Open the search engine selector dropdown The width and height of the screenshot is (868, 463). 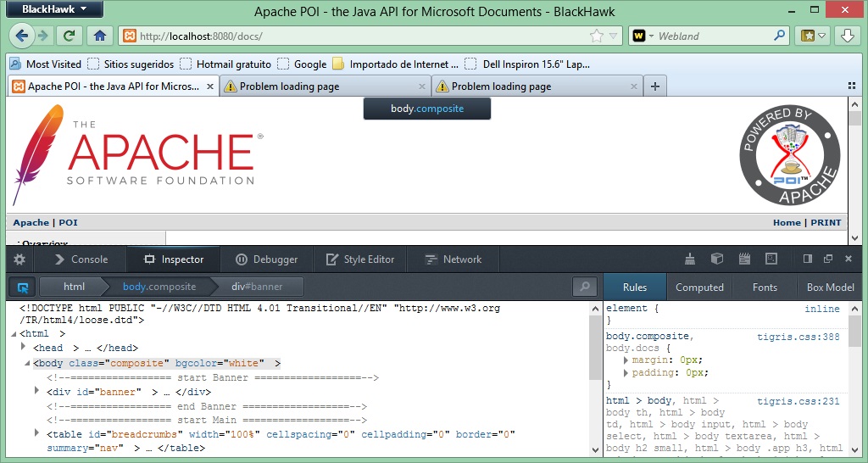coord(644,36)
